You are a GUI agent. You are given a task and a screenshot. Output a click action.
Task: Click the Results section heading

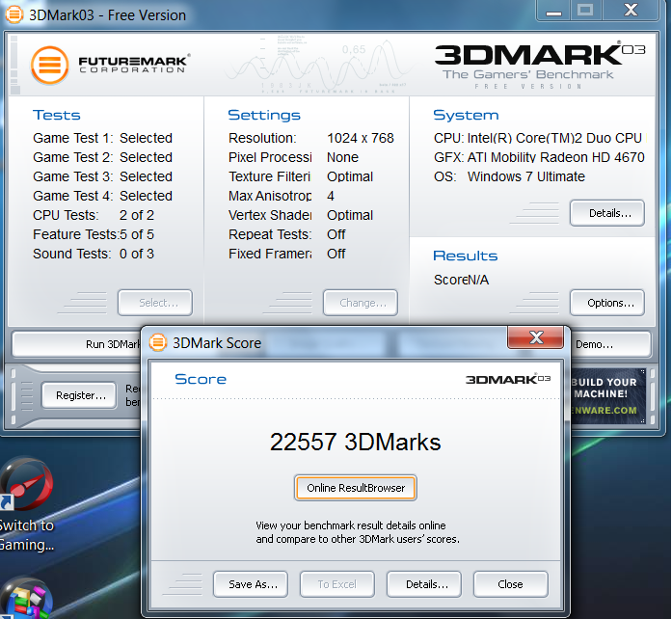point(466,256)
